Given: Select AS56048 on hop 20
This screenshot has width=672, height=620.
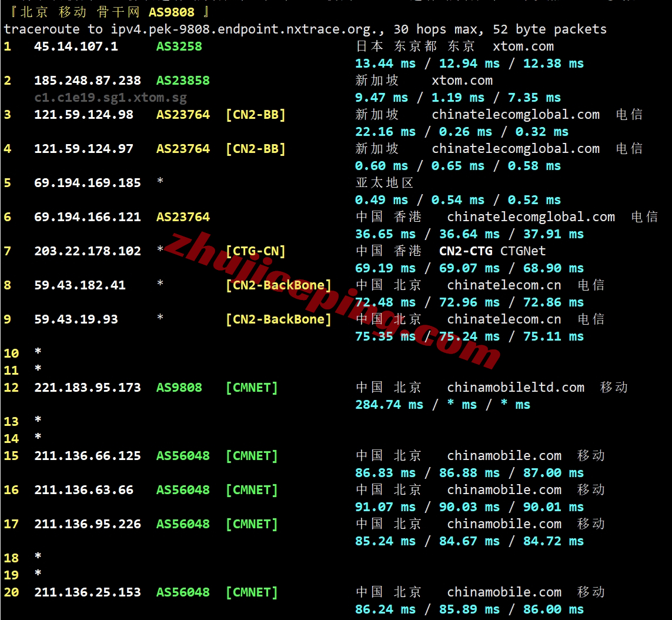Looking at the screenshot, I should [x=183, y=592].
